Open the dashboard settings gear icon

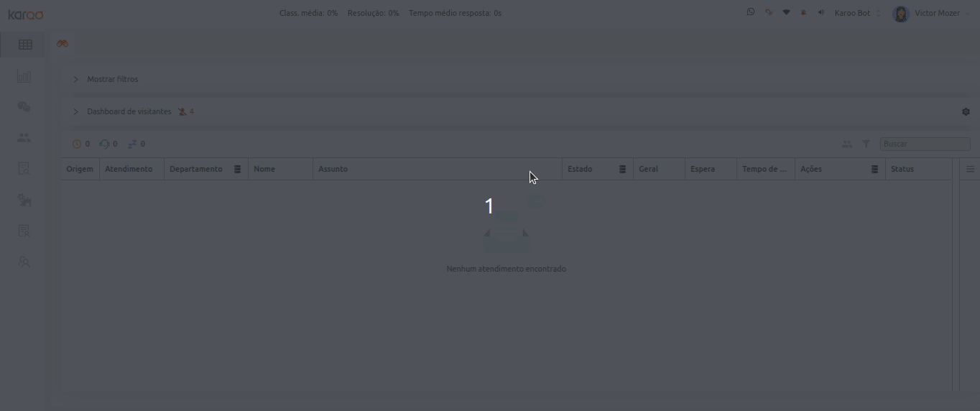click(x=966, y=111)
